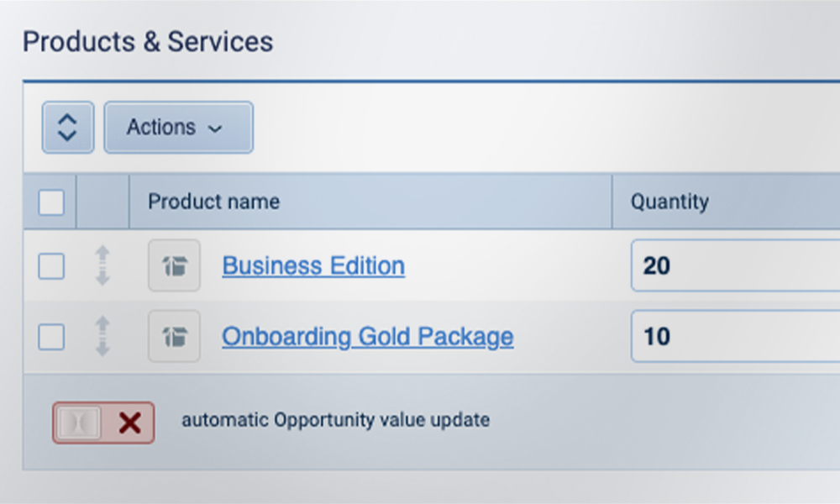
Task: Open the Onboarding Gold Package link
Action: (x=367, y=337)
